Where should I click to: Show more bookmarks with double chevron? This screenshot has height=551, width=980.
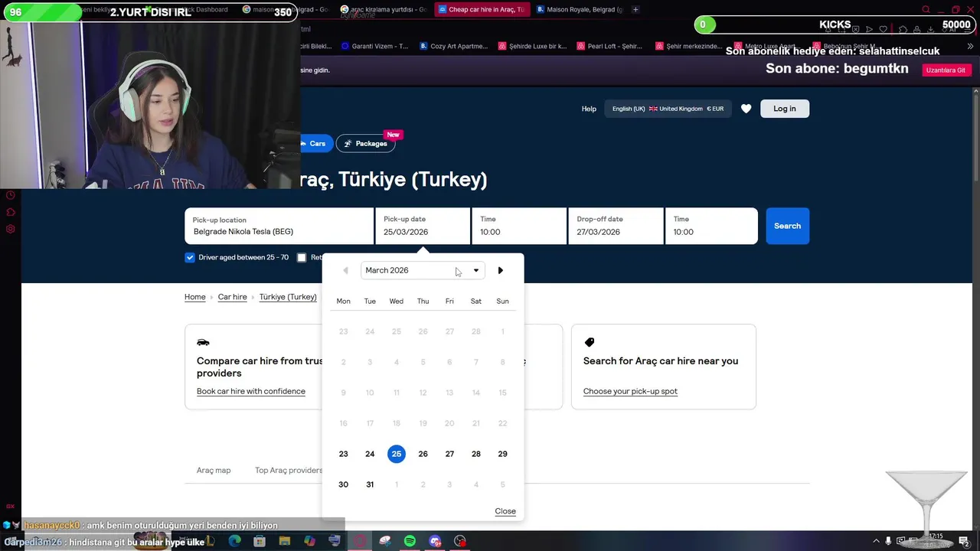click(x=971, y=46)
